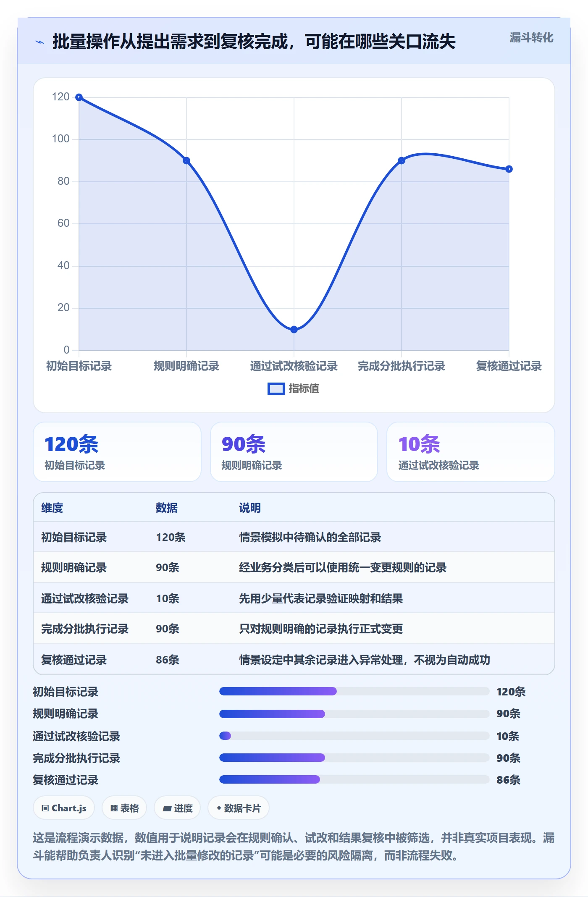Click x-axis label 通过试改核验记录
Image resolution: width=588 pixels, height=897 pixels.
(x=294, y=366)
